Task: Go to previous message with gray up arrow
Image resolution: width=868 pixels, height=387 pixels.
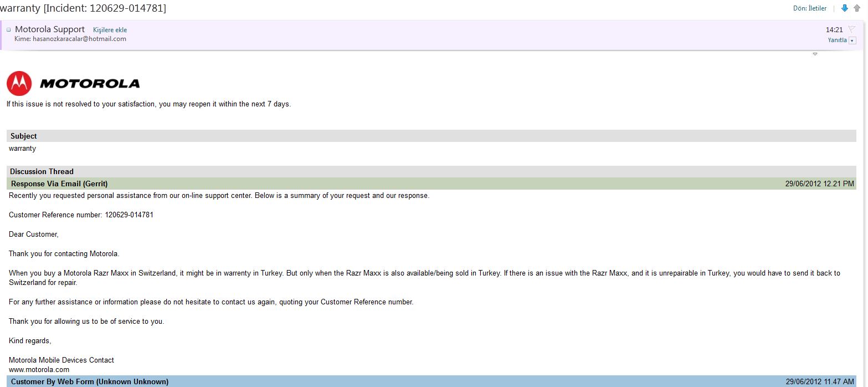Action: point(857,8)
